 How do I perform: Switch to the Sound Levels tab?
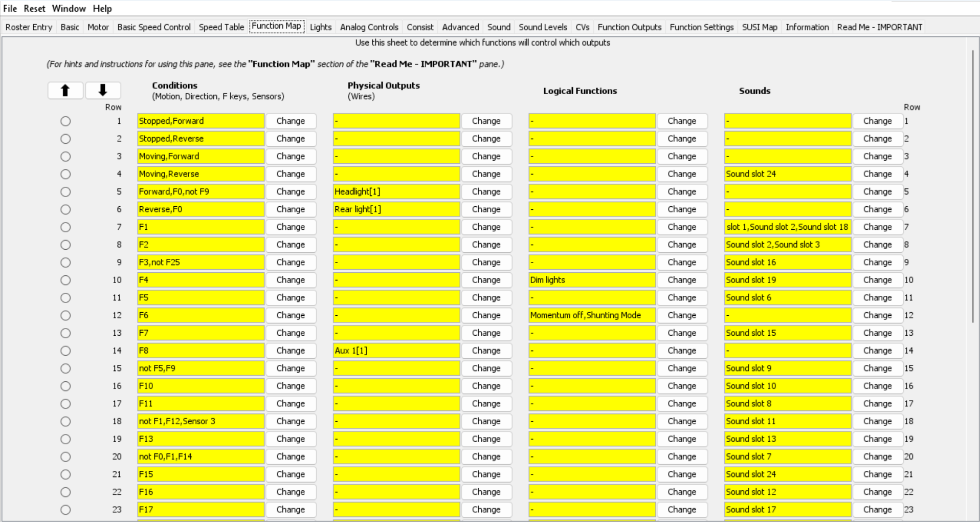[x=543, y=27]
